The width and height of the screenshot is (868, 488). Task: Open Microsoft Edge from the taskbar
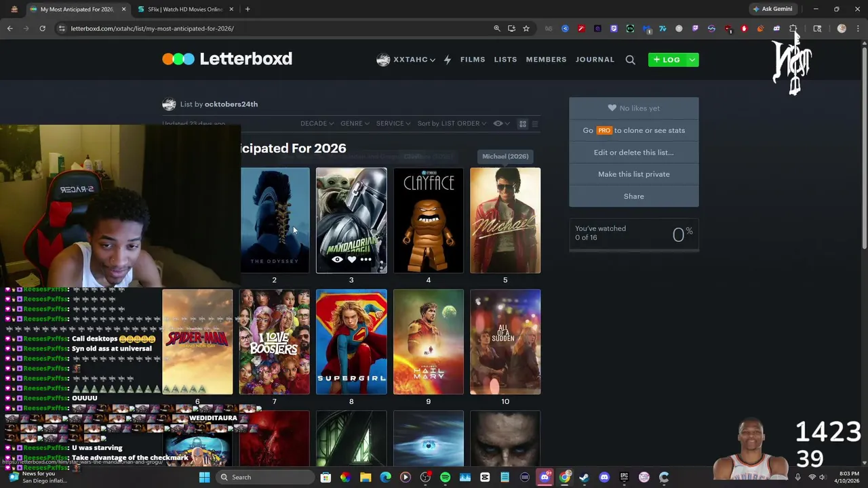(385, 477)
